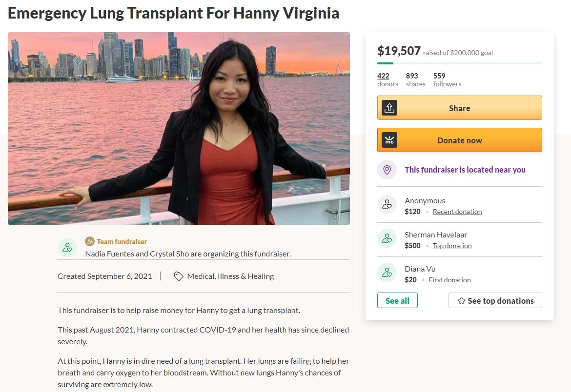Click the Team fundraiser badge icon

[90, 241]
